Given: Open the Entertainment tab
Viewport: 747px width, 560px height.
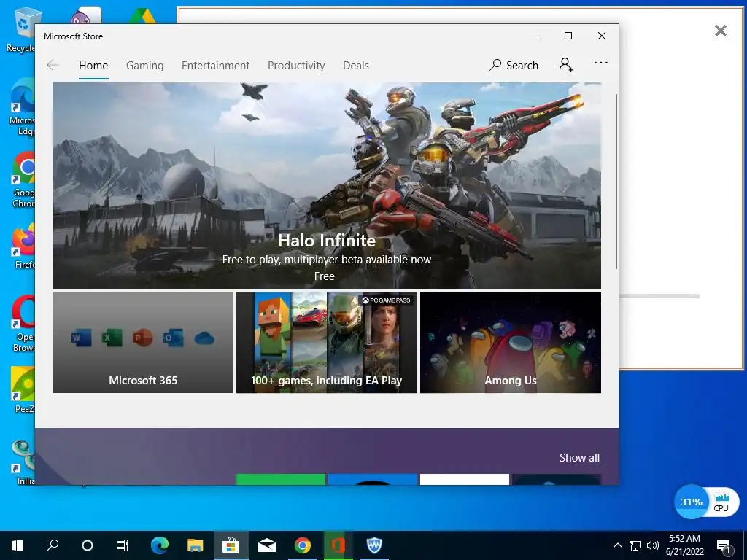Looking at the screenshot, I should pyautogui.click(x=215, y=65).
